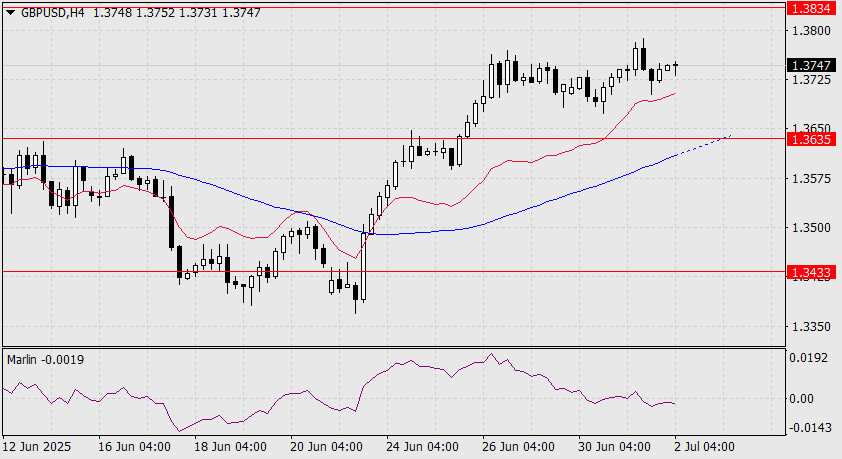The width and height of the screenshot is (842, 459).
Task: Click the 1.3725 price scale value
Action: [811, 80]
